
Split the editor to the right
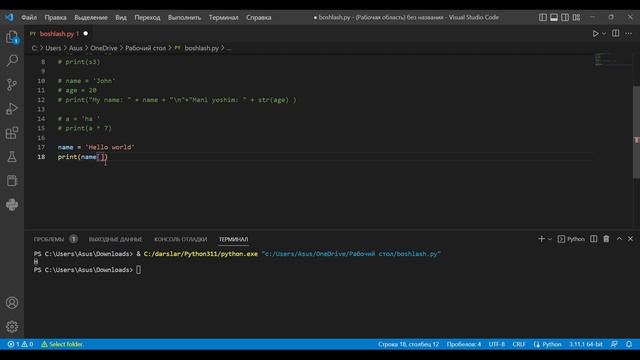tap(616, 33)
